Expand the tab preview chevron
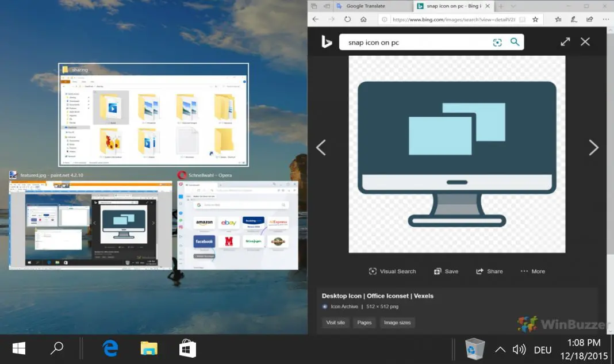Viewport: 614px width, 364px height. 513,6
